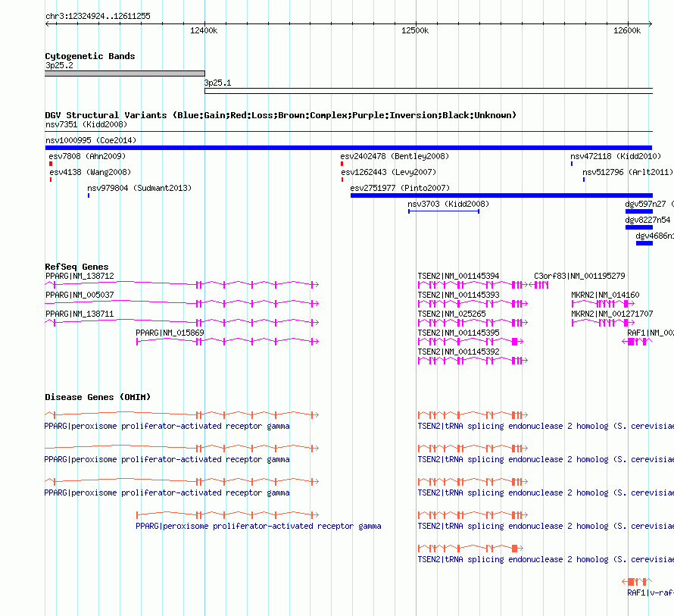The width and height of the screenshot is (674, 616).
Task: Open the fourth OMIM PPARG description (indented)
Action: click(258, 526)
